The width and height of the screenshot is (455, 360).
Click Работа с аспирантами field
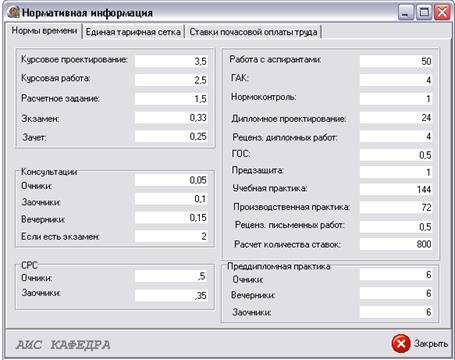(x=396, y=61)
